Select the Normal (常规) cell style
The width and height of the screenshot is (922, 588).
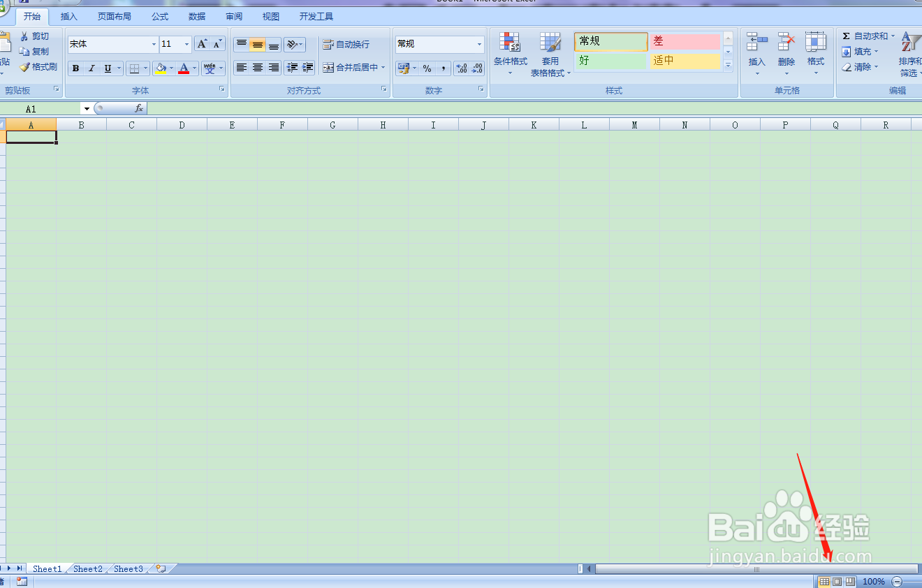[611, 42]
